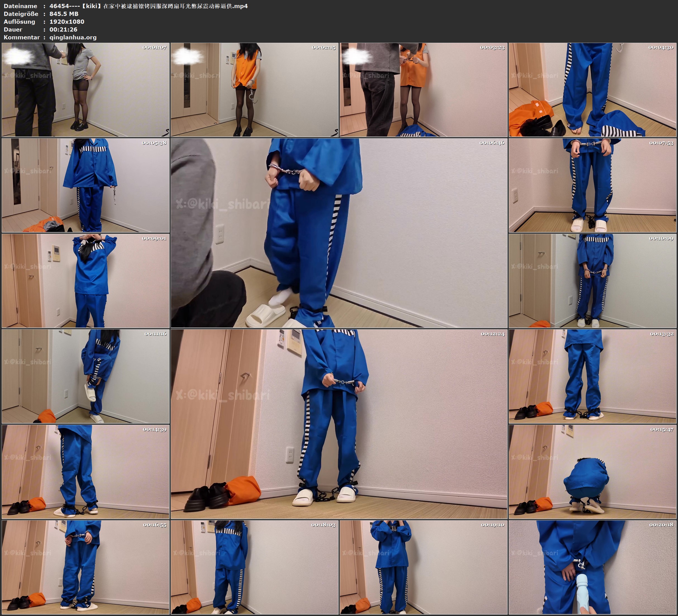The width and height of the screenshot is (678, 616).
Task: Select the large frame at 00:12:24
Action: click(339, 424)
